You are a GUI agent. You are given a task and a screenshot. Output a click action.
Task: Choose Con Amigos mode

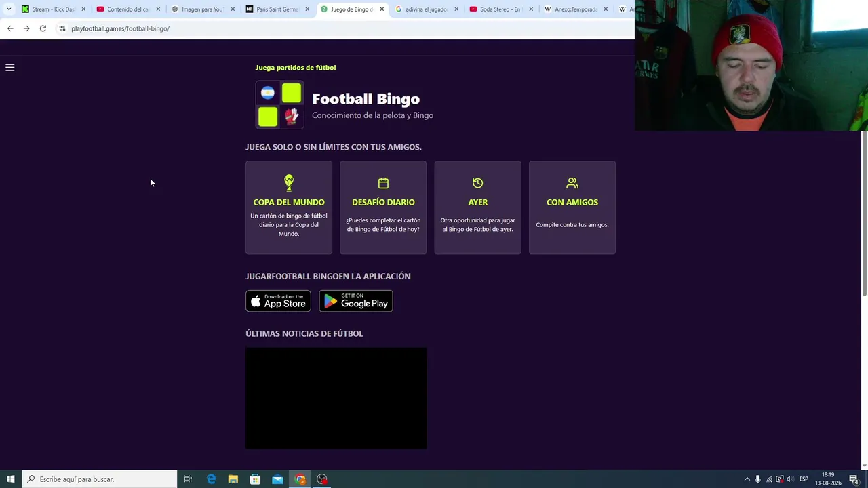tap(572, 207)
